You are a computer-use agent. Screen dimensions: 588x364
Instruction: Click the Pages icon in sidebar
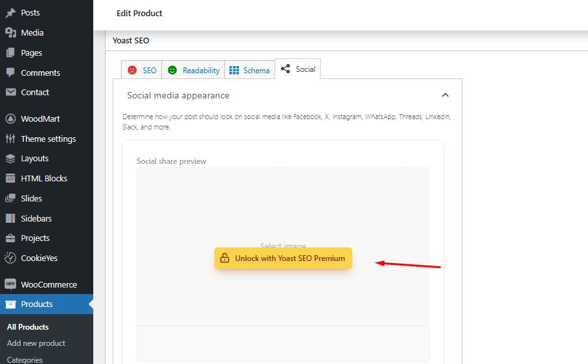coord(10,52)
